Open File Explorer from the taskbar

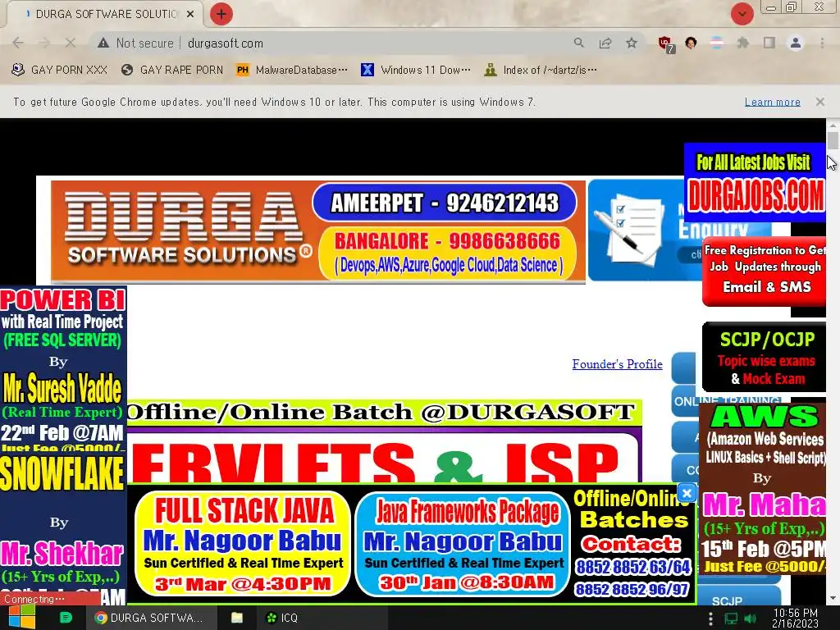click(237, 618)
